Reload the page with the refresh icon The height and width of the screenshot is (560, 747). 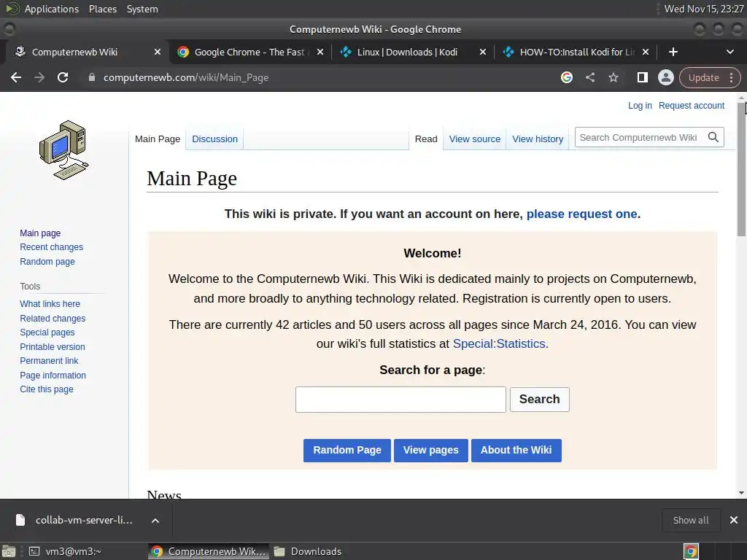click(x=63, y=77)
